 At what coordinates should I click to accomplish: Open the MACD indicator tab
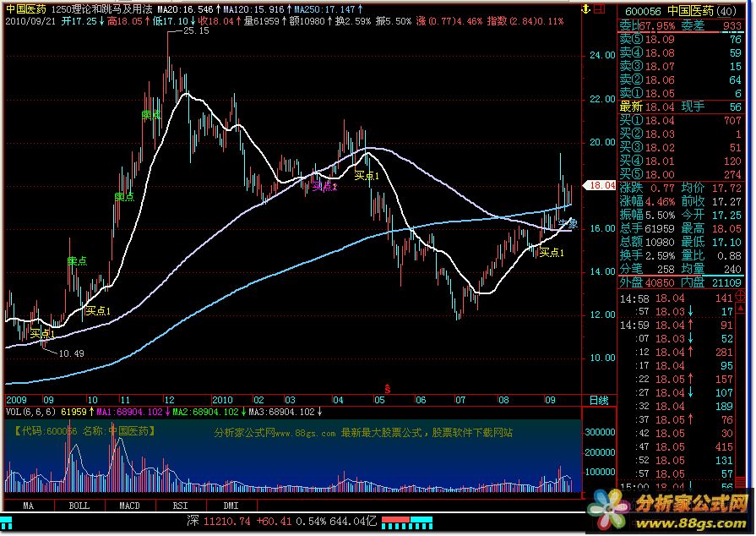(x=129, y=506)
